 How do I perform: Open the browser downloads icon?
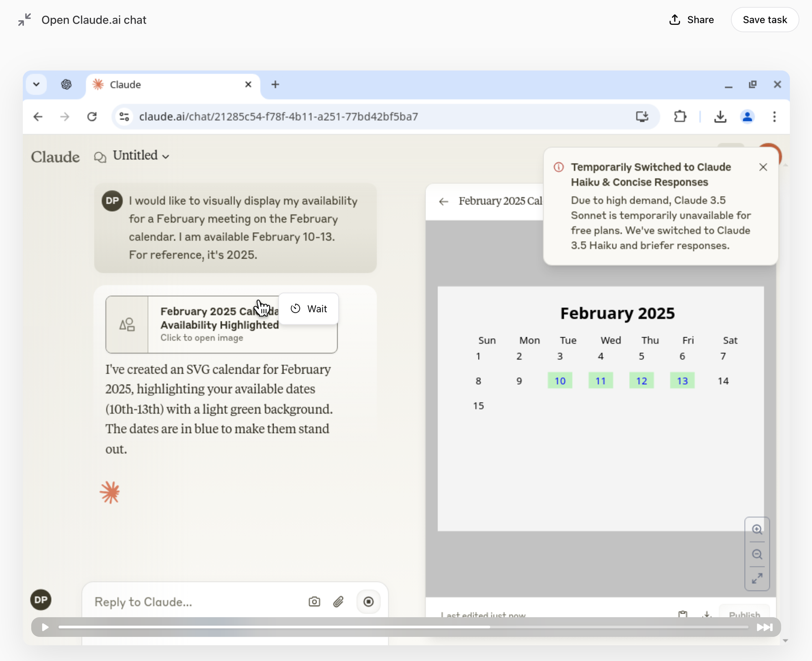(x=720, y=117)
